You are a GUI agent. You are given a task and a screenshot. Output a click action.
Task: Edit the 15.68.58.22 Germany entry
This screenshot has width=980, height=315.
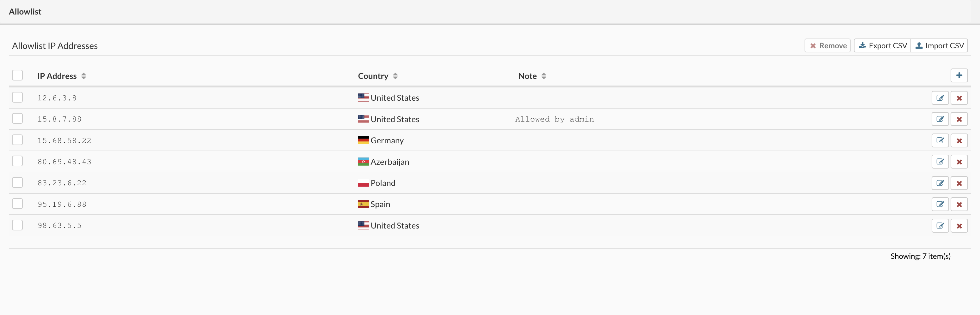(940, 140)
